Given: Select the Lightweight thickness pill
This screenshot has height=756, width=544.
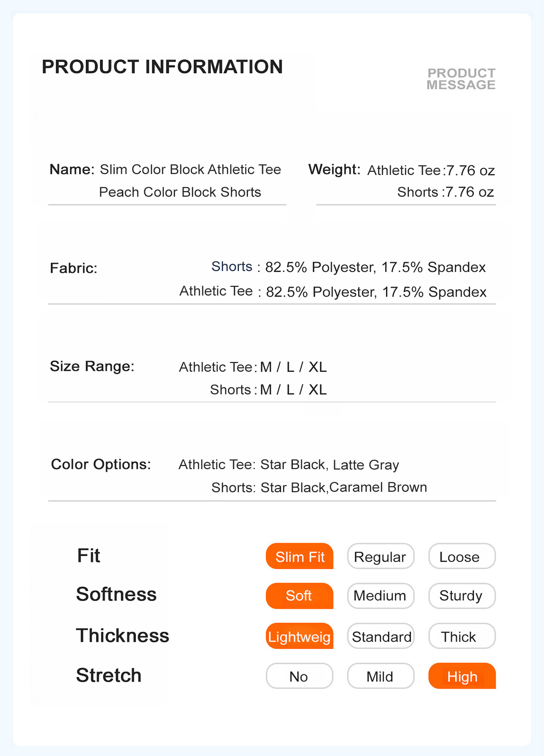Looking at the screenshot, I should tap(300, 636).
